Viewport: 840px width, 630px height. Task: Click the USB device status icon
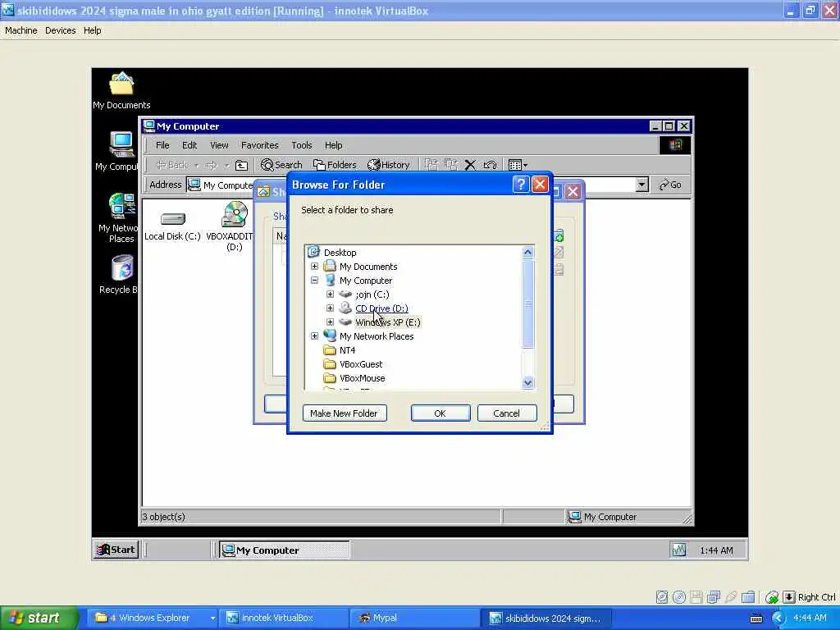(x=731, y=597)
